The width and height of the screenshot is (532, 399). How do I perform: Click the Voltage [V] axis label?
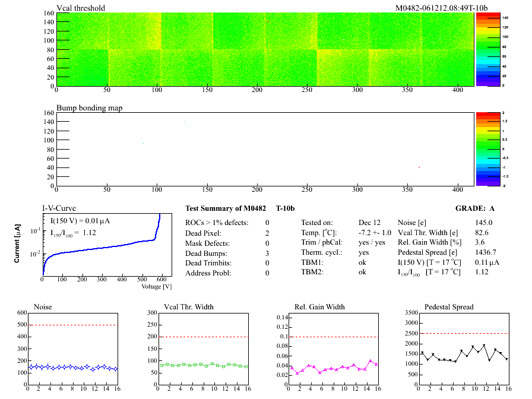157,286
